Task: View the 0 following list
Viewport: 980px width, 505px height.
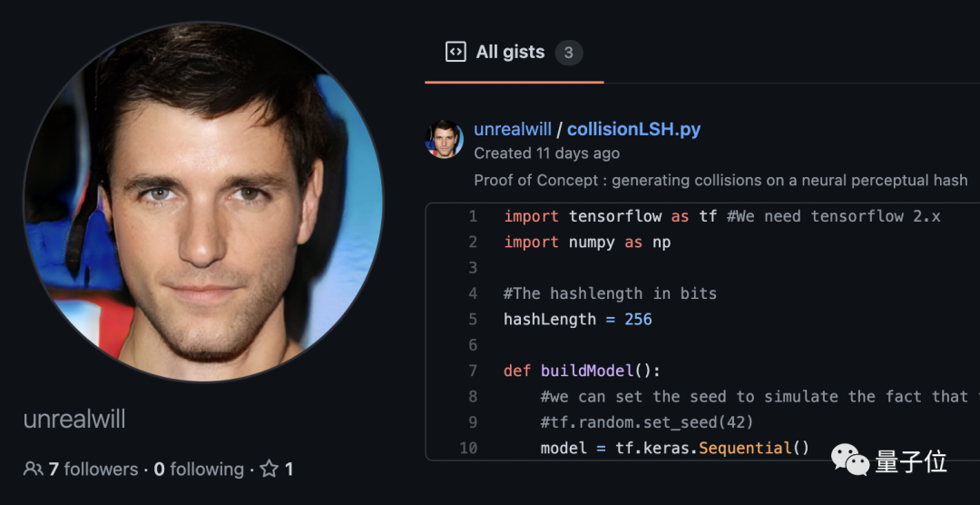Action: [x=199, y=470]
